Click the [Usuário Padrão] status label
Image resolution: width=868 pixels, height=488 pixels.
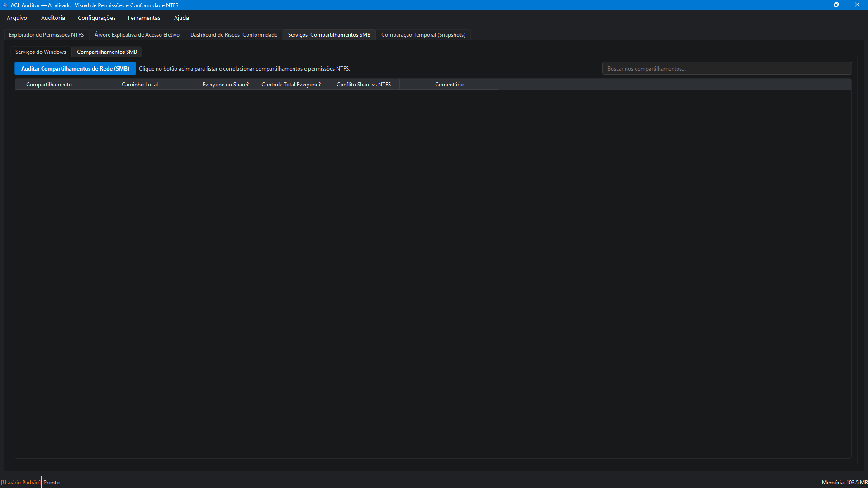[x=21, y=483]
